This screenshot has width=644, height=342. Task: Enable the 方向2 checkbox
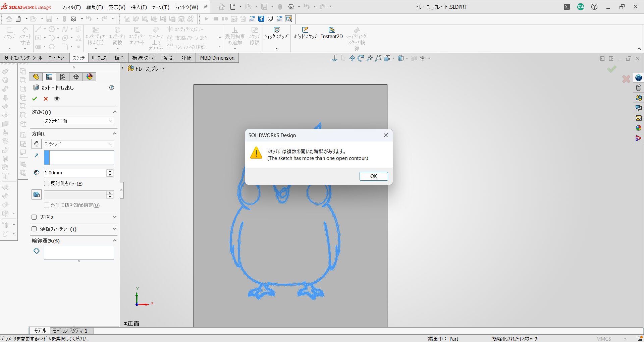coord(34,217)
